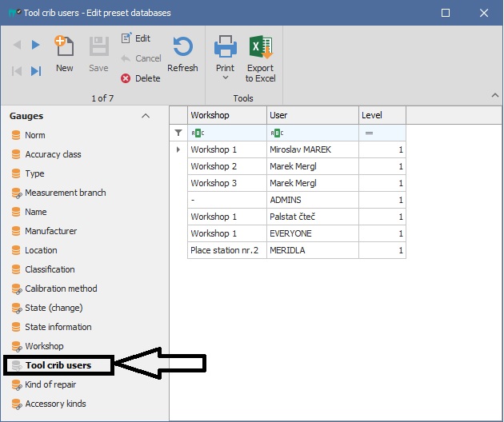The height and width of the screenshot is (422, 504).
Task: Go to the next record arrow
Action: (36, 44)
